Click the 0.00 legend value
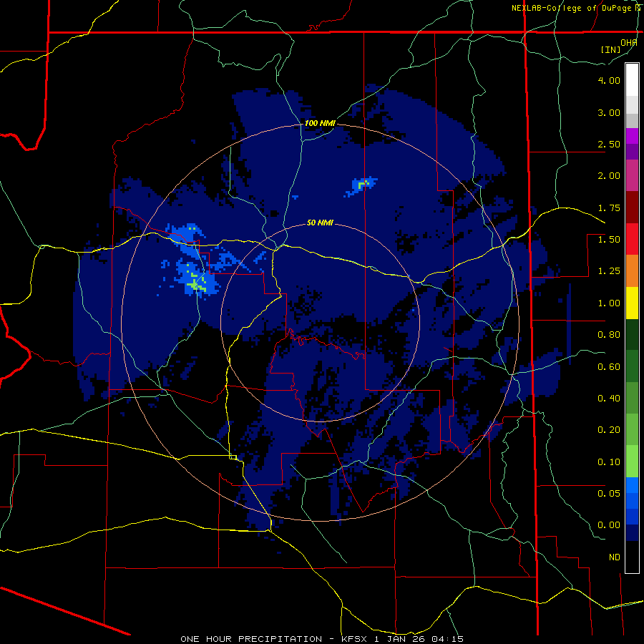The width and height of the screenshot is (644, 644). click(609, 525)
